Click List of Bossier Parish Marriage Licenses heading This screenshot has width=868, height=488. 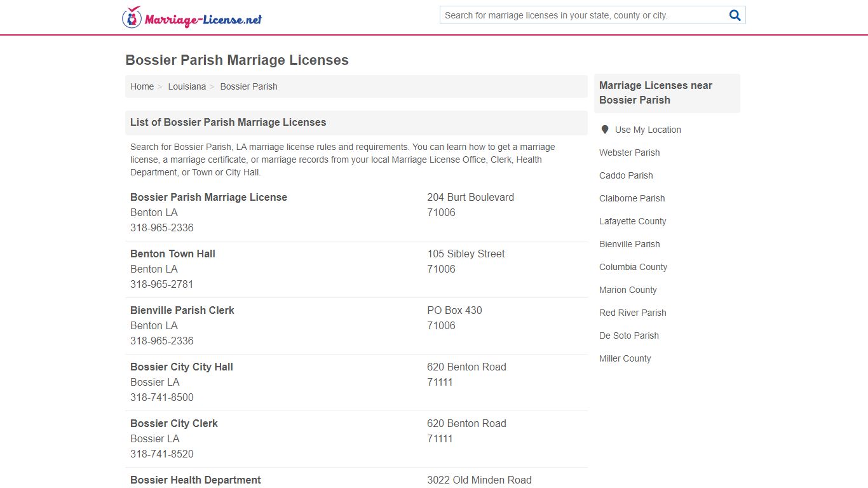(228, 122)
